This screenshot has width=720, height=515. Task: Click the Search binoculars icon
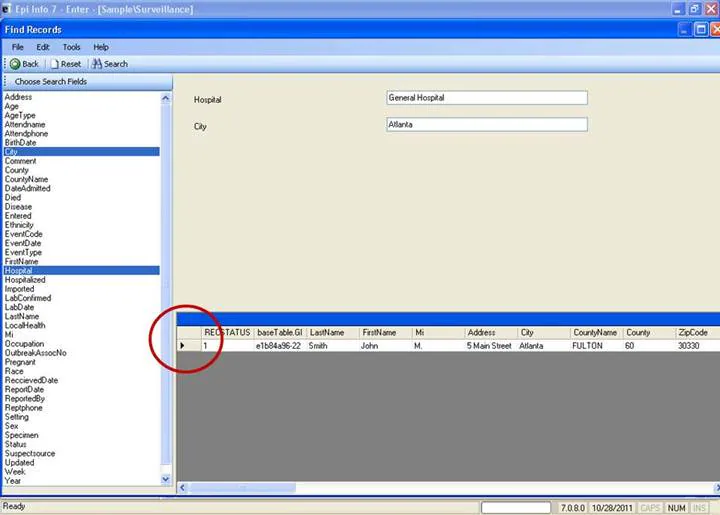(97, 64)
